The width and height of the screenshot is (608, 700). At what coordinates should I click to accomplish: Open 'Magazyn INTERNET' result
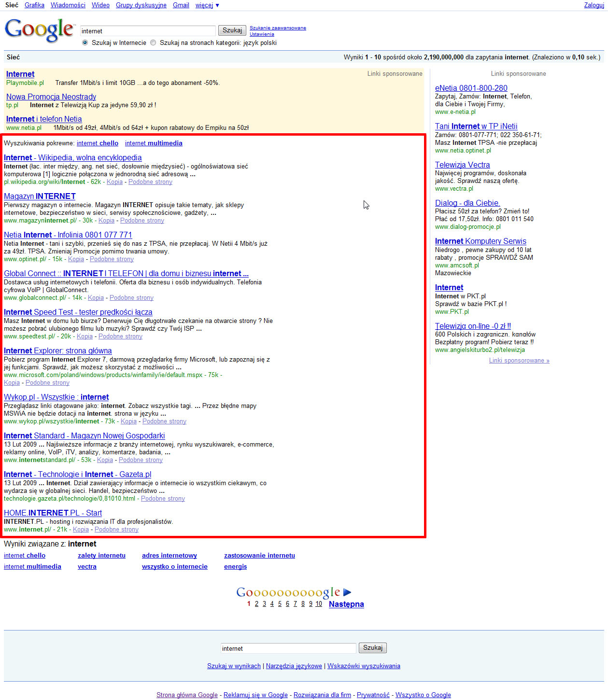point(40,196)
